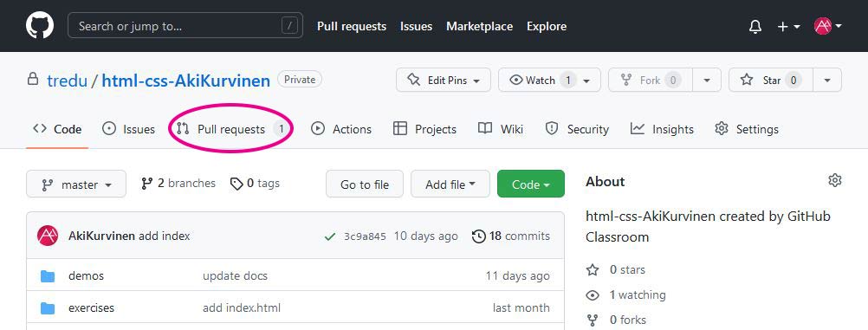Click the green commit status checkmark
The width and height of the screenshot is (868, 330).
pos(330,237)
